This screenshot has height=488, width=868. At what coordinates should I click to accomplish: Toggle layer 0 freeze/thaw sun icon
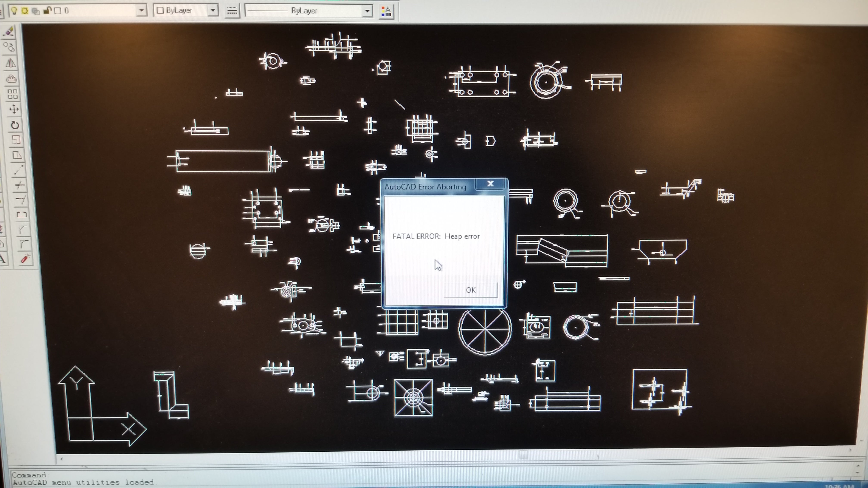coord(25,11)
